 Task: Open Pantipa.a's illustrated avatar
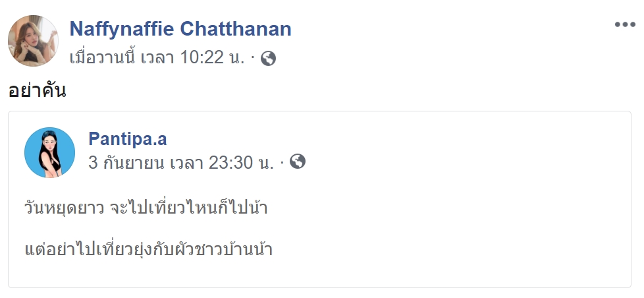coord(49,152)
